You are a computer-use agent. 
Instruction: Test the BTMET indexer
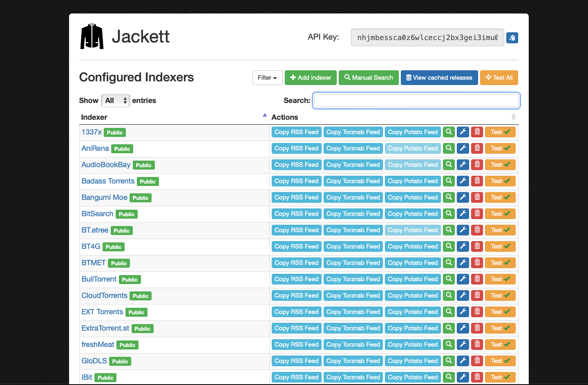click(x=500, y=263)
